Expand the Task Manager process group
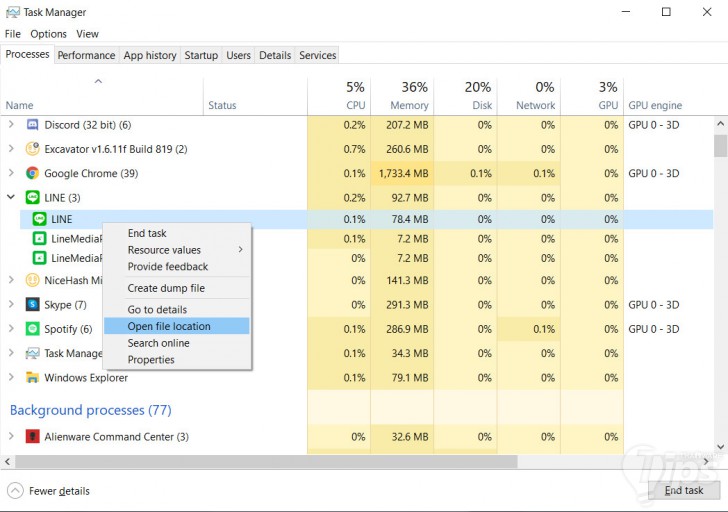 (11, 353)
